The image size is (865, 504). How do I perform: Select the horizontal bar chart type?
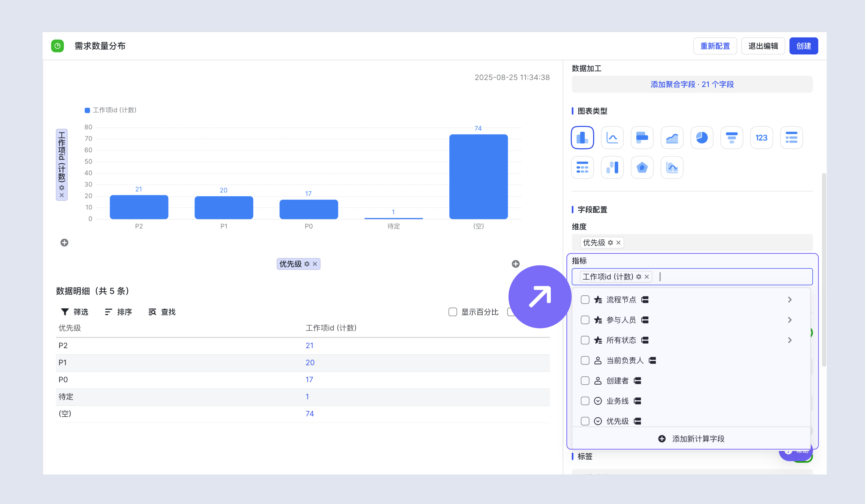tap(642, 138)
